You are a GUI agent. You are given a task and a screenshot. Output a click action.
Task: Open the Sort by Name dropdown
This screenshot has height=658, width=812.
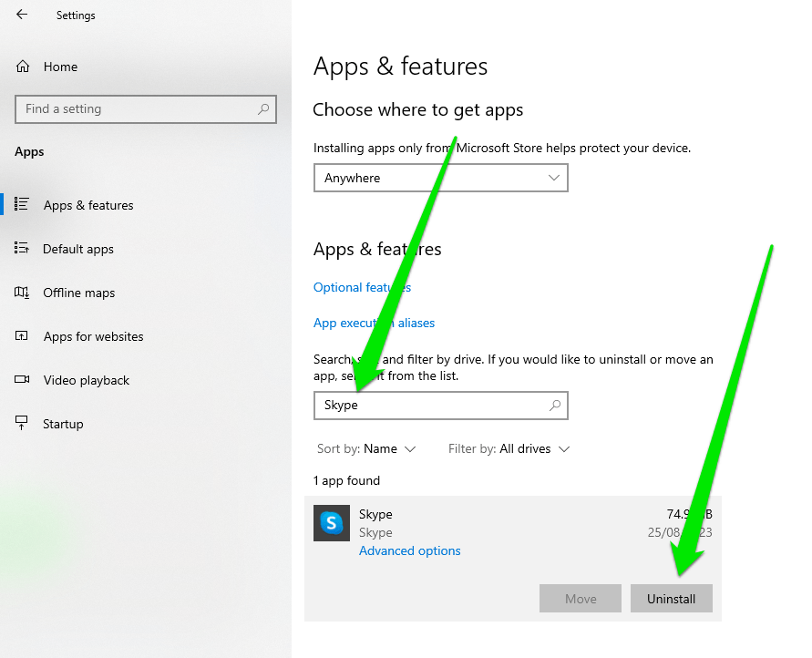[366, 449]
